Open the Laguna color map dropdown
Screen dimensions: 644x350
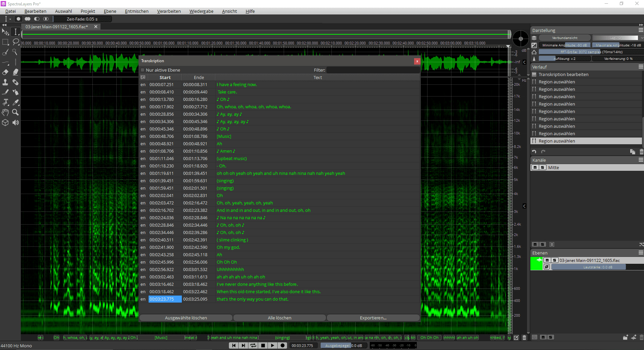coord(615,38)
